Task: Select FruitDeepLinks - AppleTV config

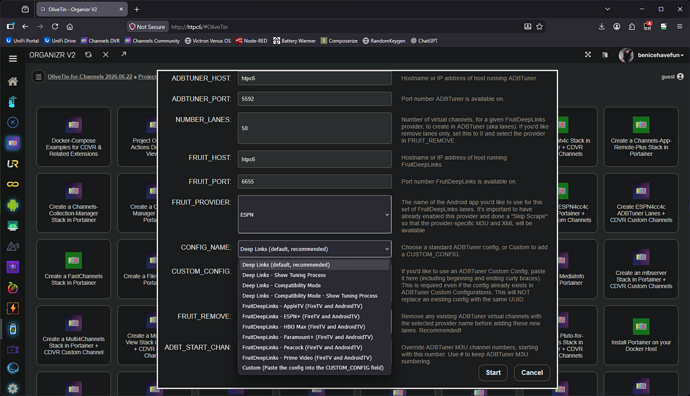Action: (x=314, y=306)
